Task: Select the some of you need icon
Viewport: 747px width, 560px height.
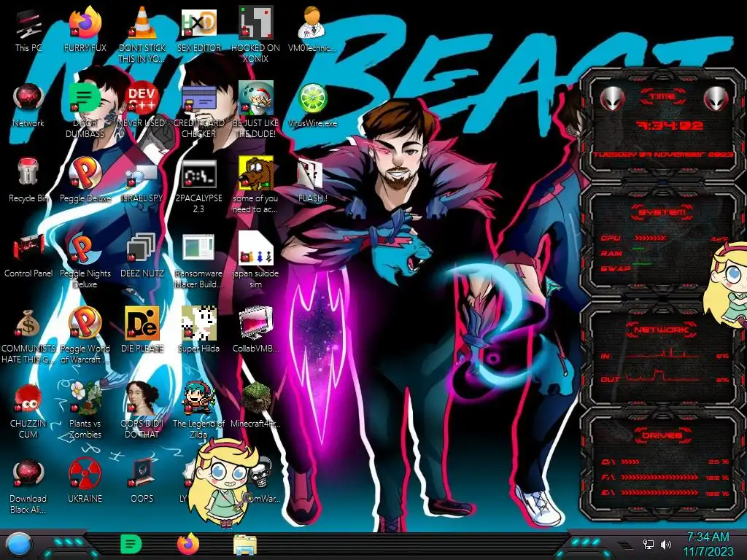Action: (x=256, y=184)
